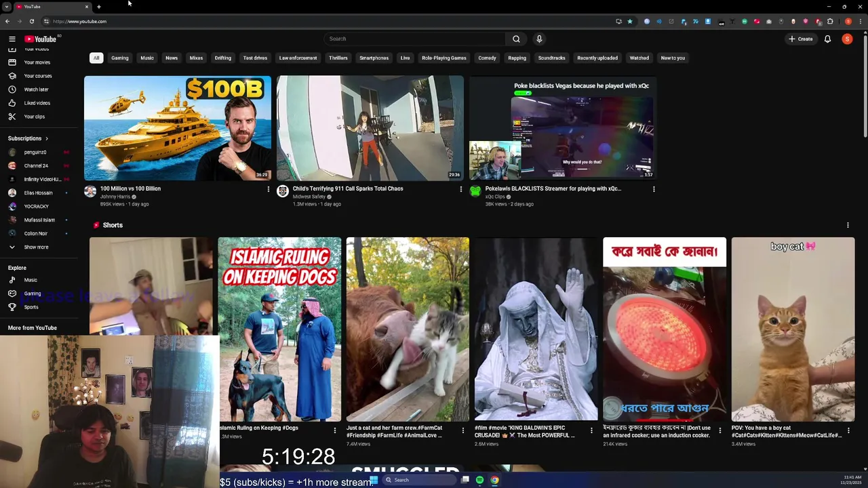Open Child's Terrifying 911 Call thumbnail
This screenshot has width=868, height=488.
pos(370,128)
